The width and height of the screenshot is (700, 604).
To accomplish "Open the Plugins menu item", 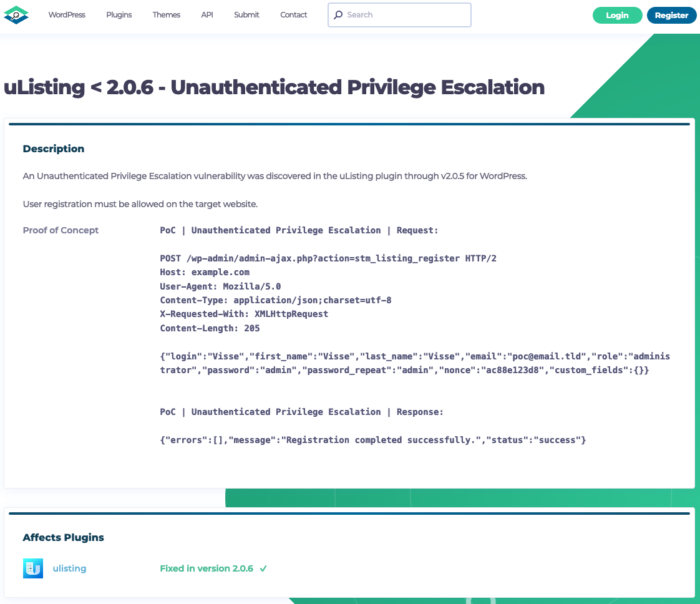I will pos(119,15).
